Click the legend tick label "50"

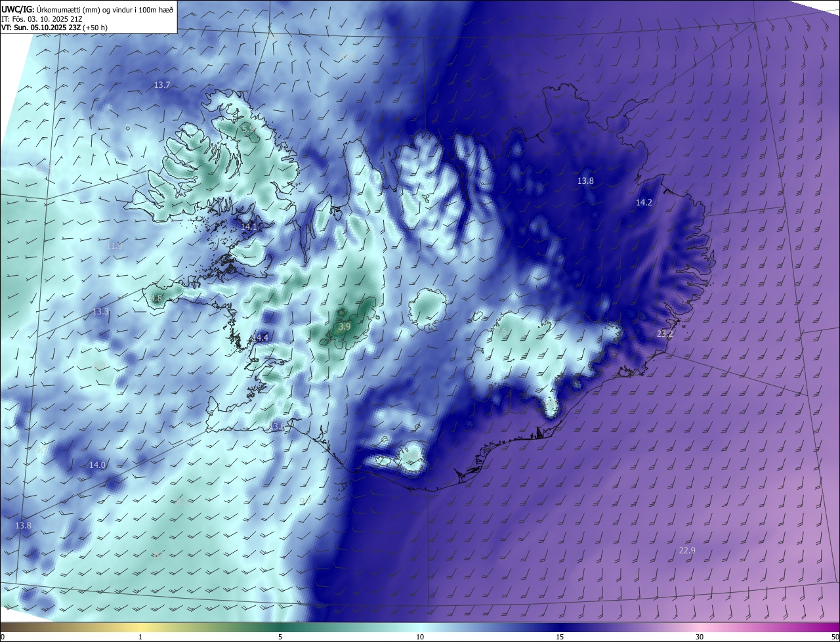835,637
